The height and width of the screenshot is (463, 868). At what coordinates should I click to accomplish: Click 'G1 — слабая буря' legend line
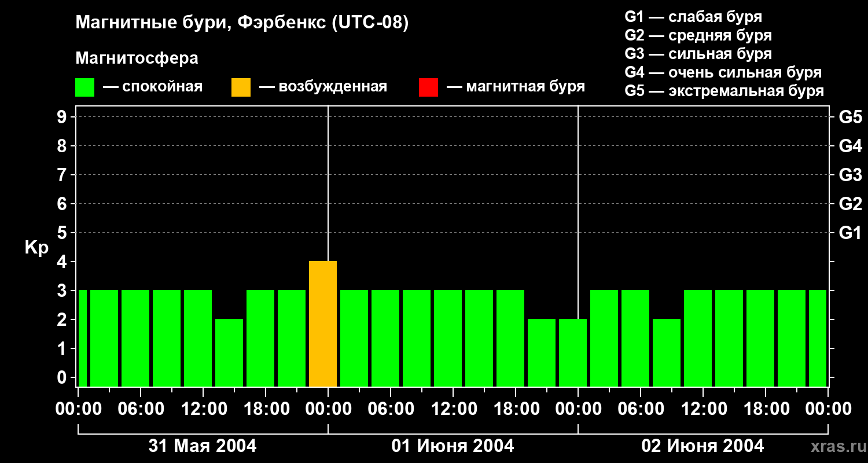coord(693,17)
